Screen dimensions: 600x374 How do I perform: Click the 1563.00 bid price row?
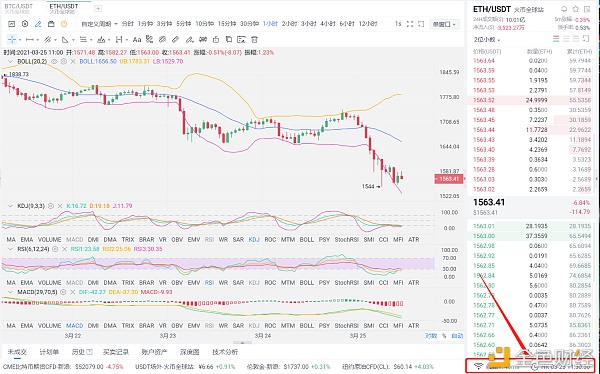coord(532,236)
